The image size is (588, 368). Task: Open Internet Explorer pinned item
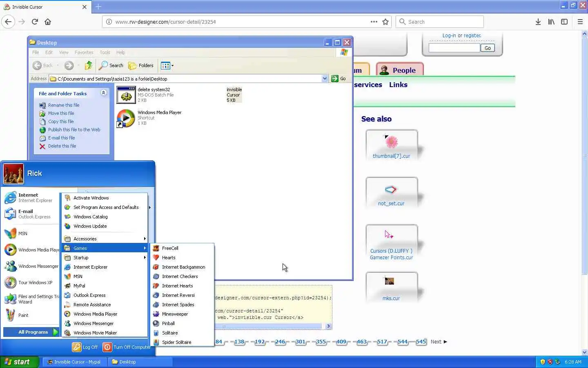31,197
